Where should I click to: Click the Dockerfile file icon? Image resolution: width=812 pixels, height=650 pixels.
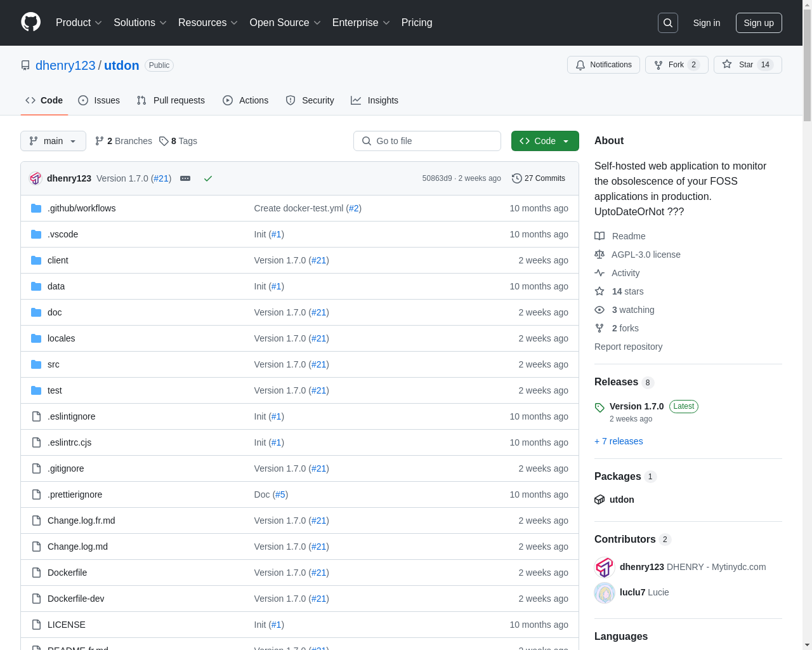[36, 573]
